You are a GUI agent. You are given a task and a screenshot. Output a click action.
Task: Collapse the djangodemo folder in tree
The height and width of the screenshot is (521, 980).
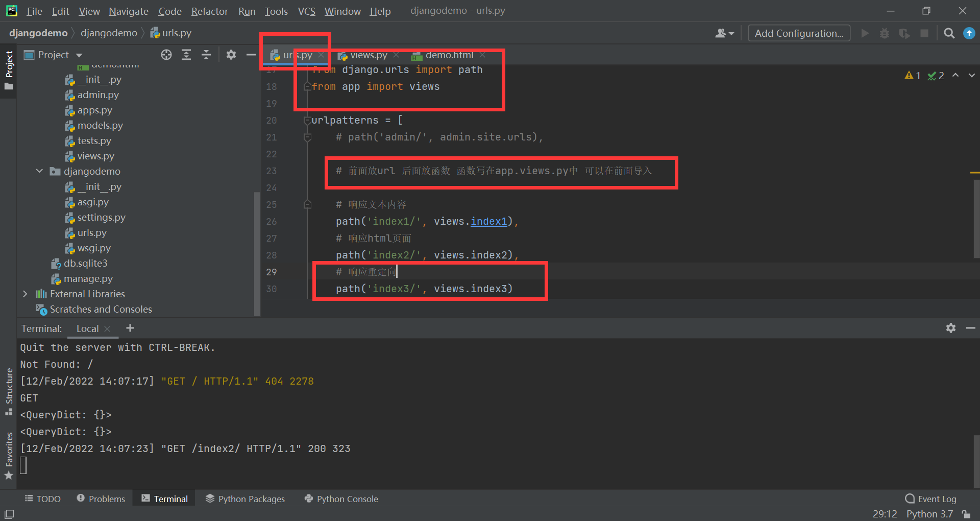[x=39, y=171]
